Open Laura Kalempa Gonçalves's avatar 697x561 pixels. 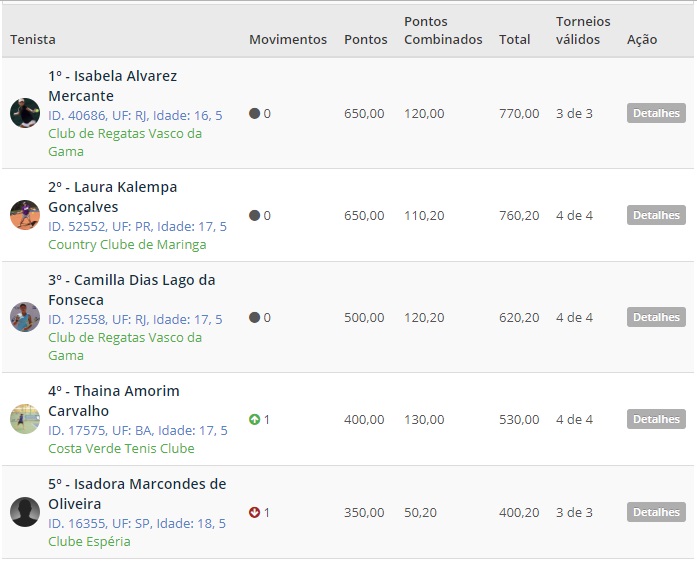click(x=25, y=215)
